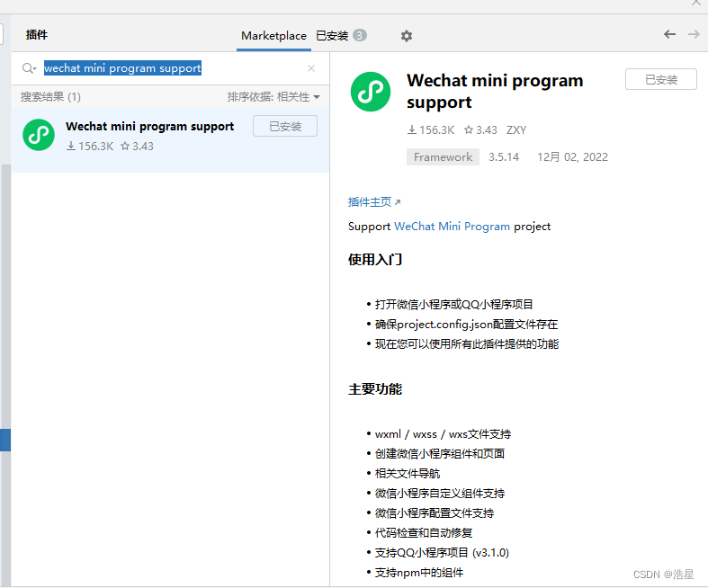
Task: Switch to the Marketplace tab
Action: (x=273, y=36)
